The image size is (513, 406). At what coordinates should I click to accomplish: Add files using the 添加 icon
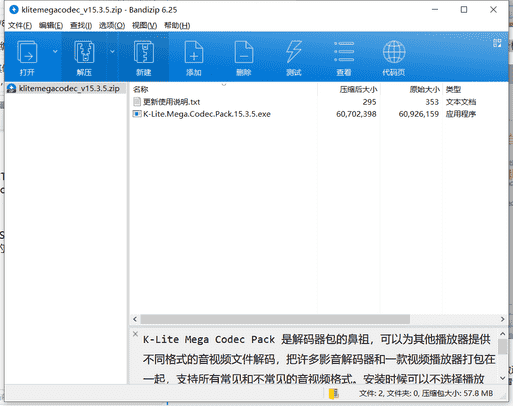pyautogui.click(x=194, y=57)
